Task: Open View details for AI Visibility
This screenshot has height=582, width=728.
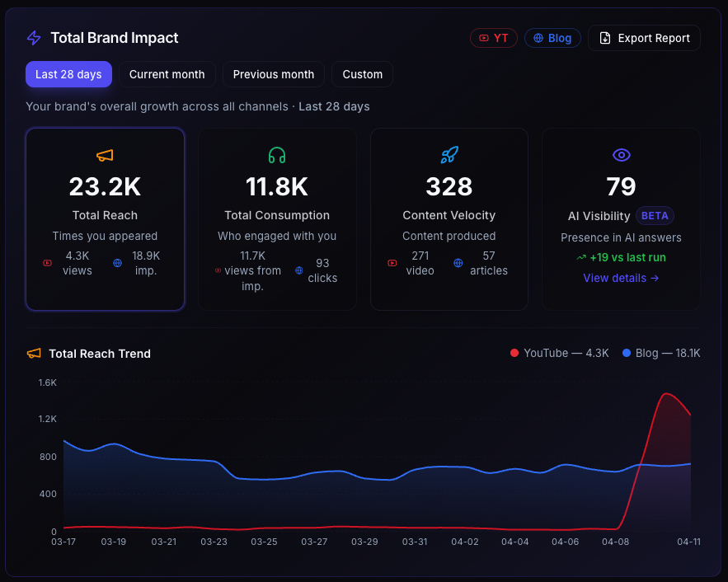Action: pos(621,278)
